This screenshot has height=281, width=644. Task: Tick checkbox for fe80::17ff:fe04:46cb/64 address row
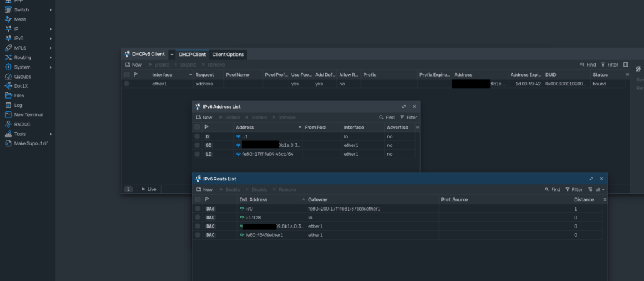click(x=197, y=154)
